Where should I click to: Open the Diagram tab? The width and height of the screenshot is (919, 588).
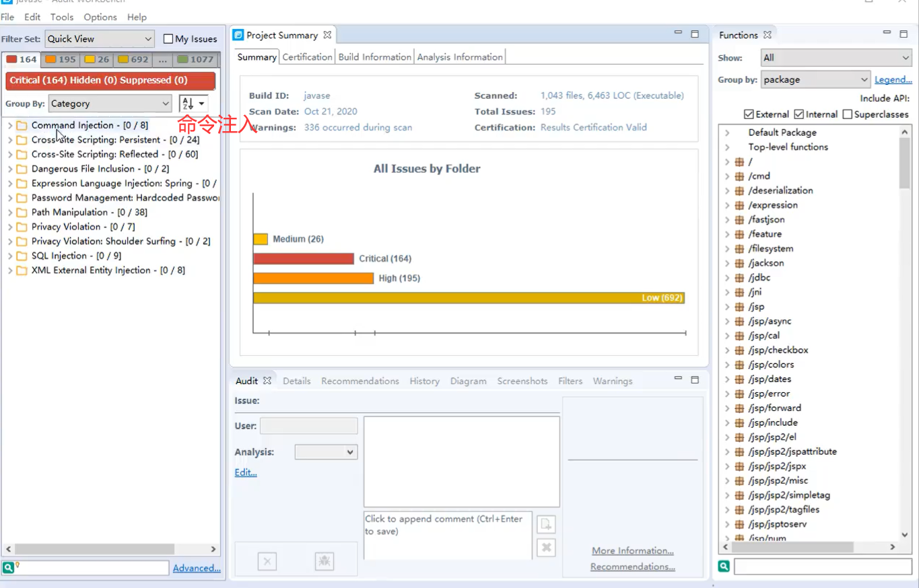[468, 381]
